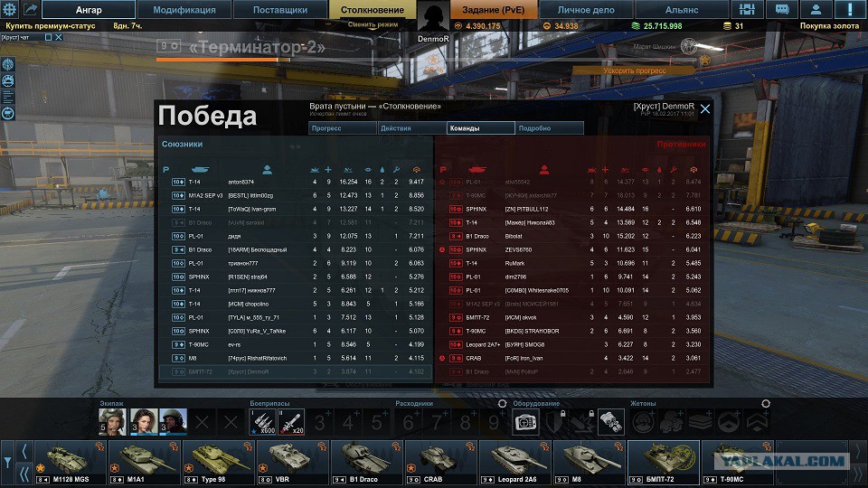The image size is (868, 488).
Task: Click the share arrow icon
Action: point(31,9)
